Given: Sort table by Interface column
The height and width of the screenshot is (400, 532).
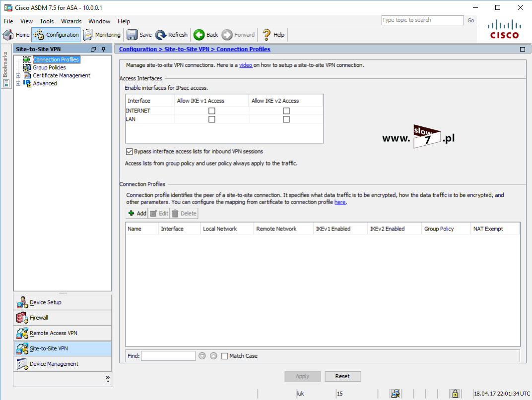Looking at the screenshot, I should point(179,229).
